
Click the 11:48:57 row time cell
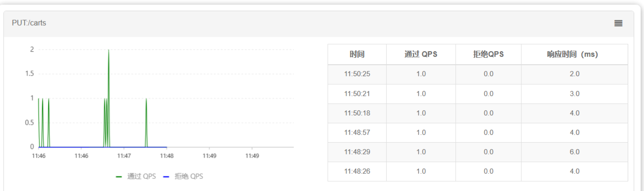[x=357, y=132]
